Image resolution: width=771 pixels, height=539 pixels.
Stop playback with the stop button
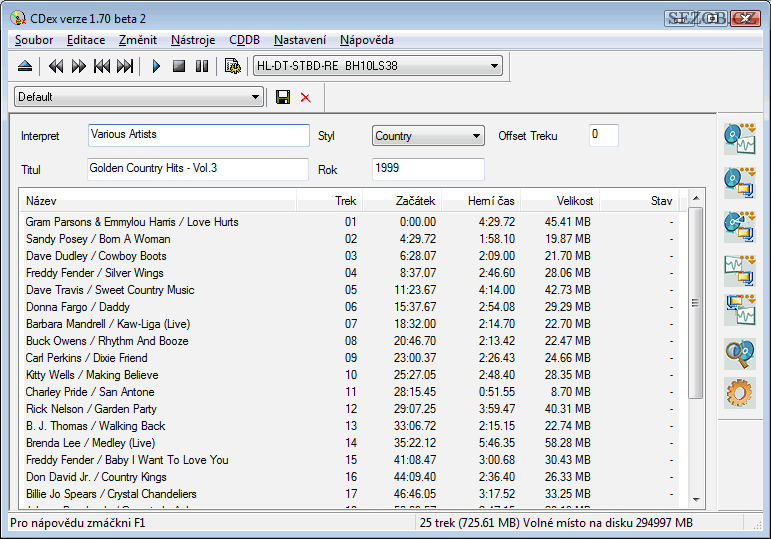[179, 66]
